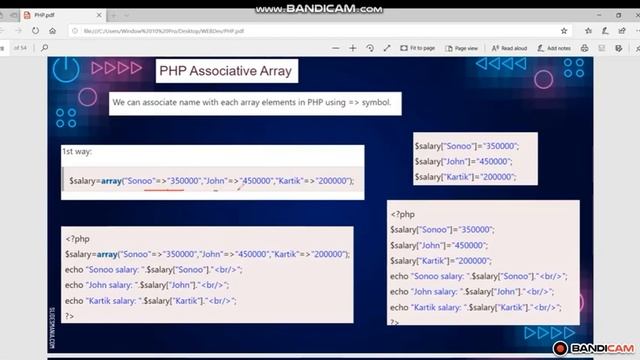Open the Settings and more menu
Viewport: 640px width, 360px height.
click(637, 31)
